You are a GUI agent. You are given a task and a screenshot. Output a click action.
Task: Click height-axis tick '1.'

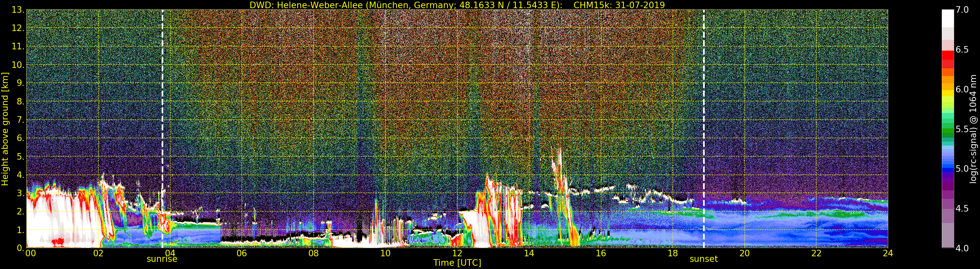tap(20, 230)
